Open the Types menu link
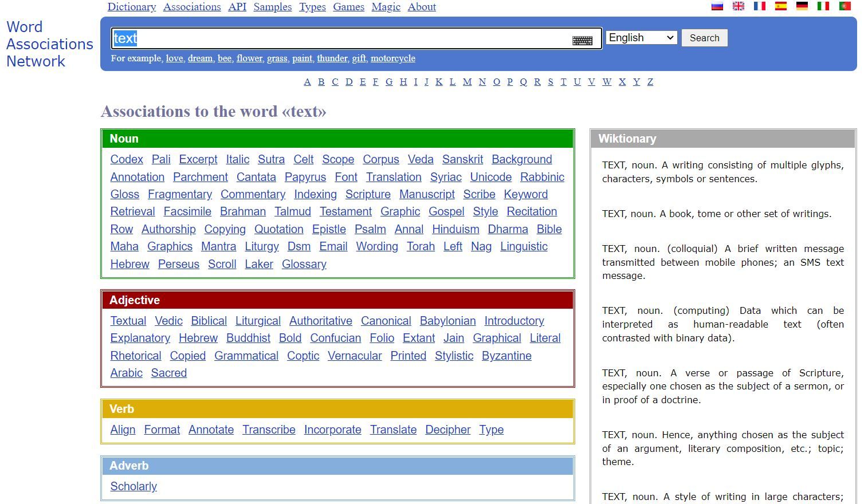Viewport: 868px width, 504px height. click(x=312, y=7)
